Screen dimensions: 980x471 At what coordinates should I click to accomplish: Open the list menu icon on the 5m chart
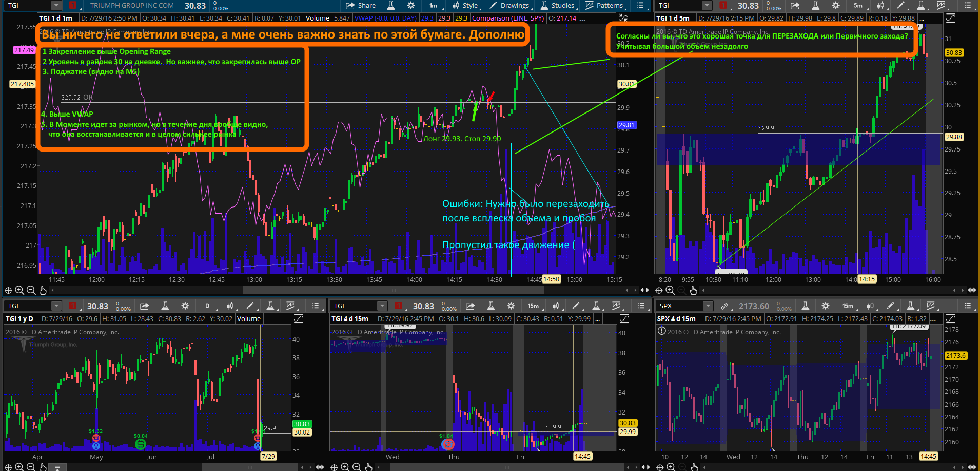pos(967,5)
